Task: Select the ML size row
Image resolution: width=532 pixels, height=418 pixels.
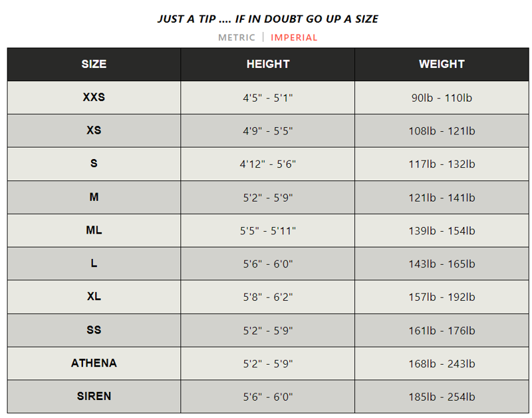Action: point(93,230)
